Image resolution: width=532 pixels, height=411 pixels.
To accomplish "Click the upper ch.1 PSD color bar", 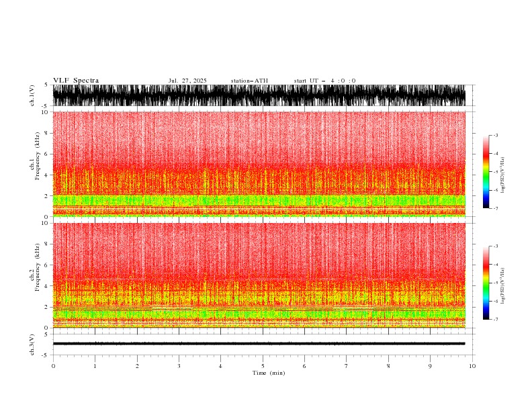I will tap(486, 172).
